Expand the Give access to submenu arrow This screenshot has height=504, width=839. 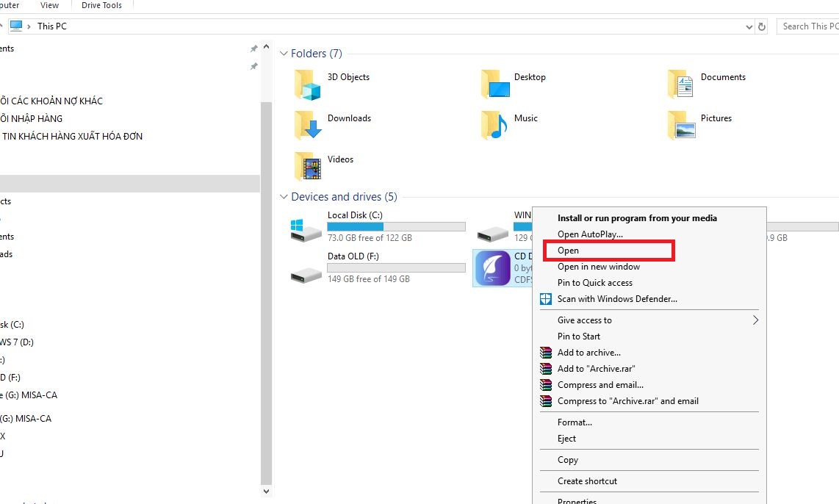click(x=755, y=320)
